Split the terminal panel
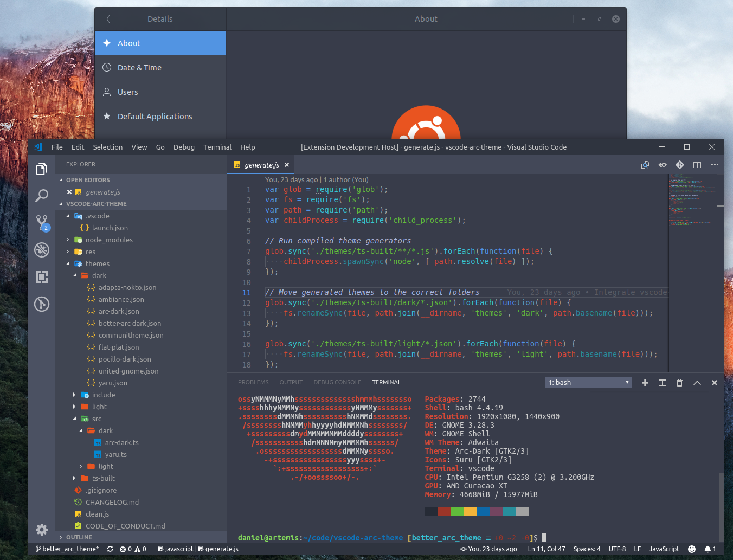 [663, 383]
